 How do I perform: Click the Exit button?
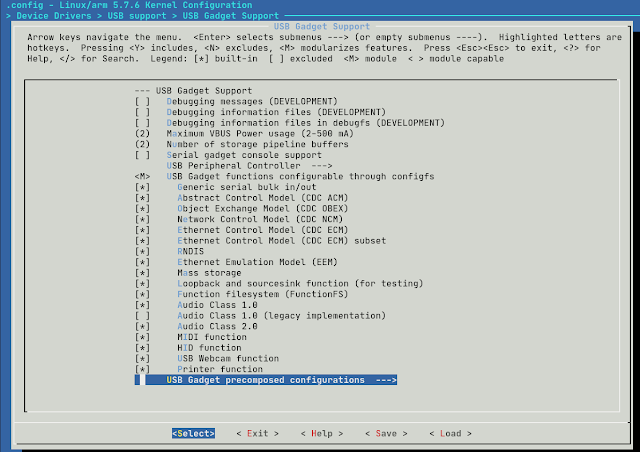[257, 433]
